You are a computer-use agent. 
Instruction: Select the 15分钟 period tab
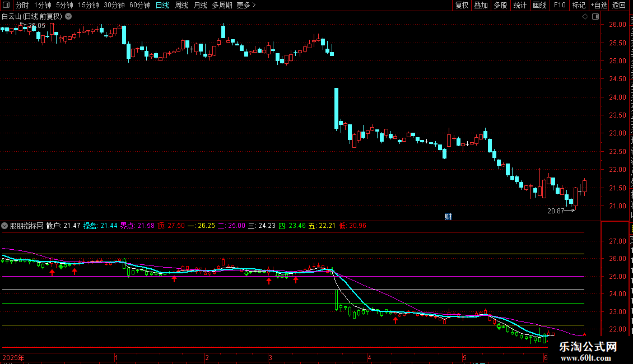tap(89, 5)
